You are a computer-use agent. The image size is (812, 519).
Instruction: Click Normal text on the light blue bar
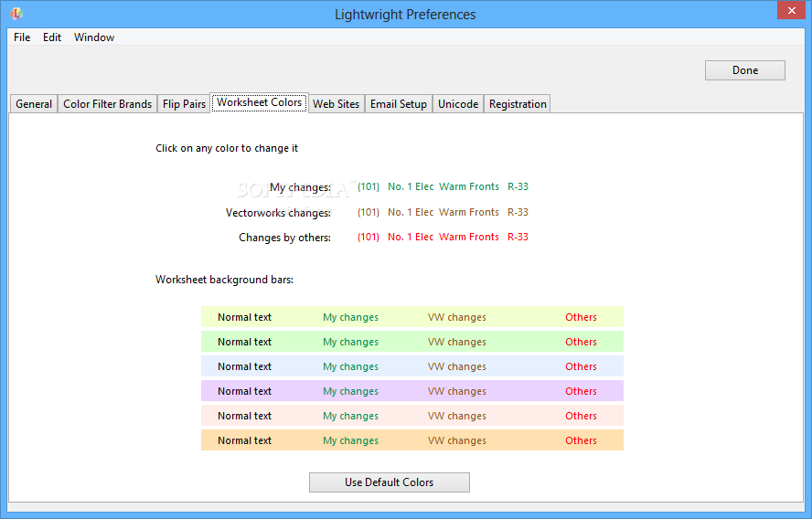[x=244, y=366]
